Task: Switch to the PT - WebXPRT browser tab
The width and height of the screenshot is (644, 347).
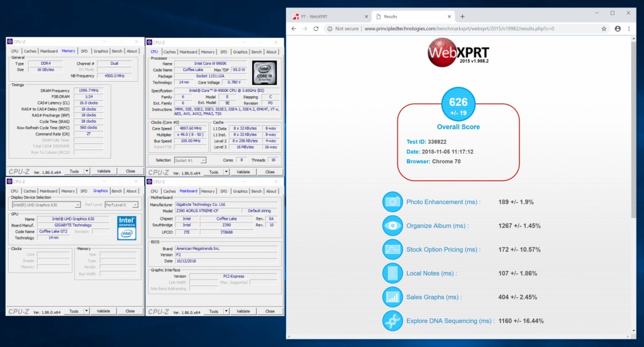Action: [330, 16]
